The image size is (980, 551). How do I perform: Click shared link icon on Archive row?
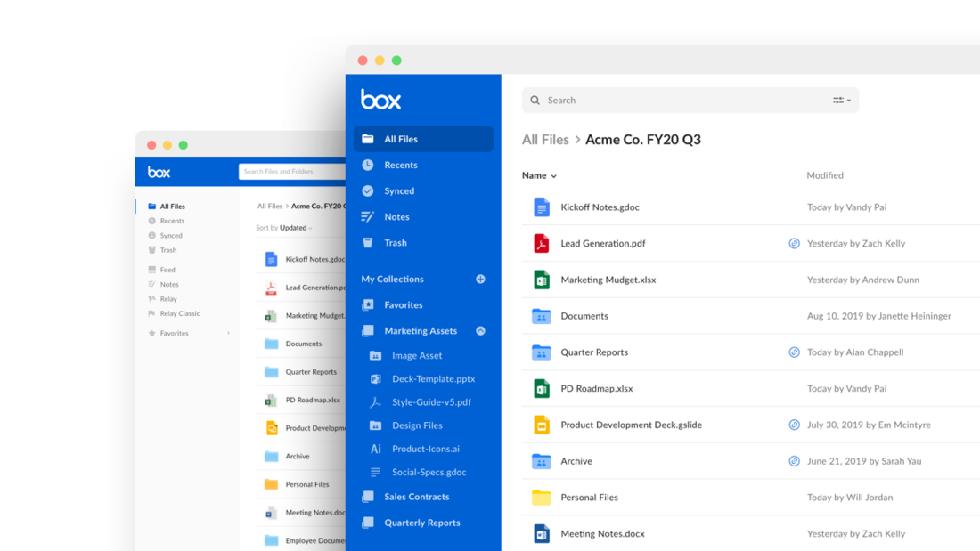pos(794,461)
